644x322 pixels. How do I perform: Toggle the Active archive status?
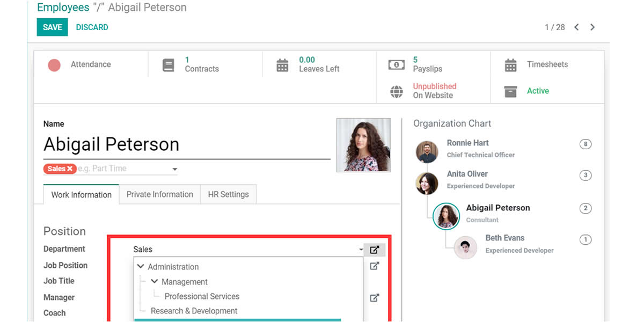[x=537, y=91]
